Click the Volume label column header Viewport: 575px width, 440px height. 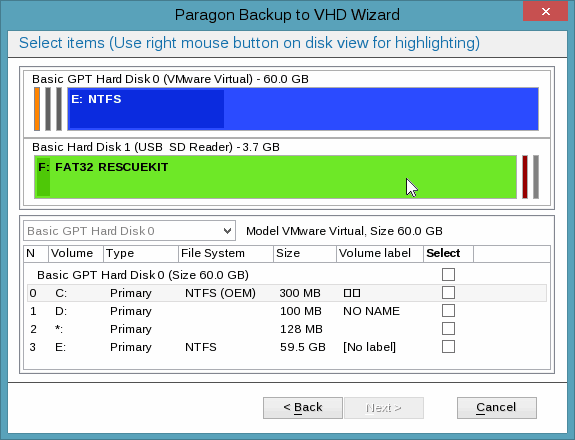(x=380, y=253)
